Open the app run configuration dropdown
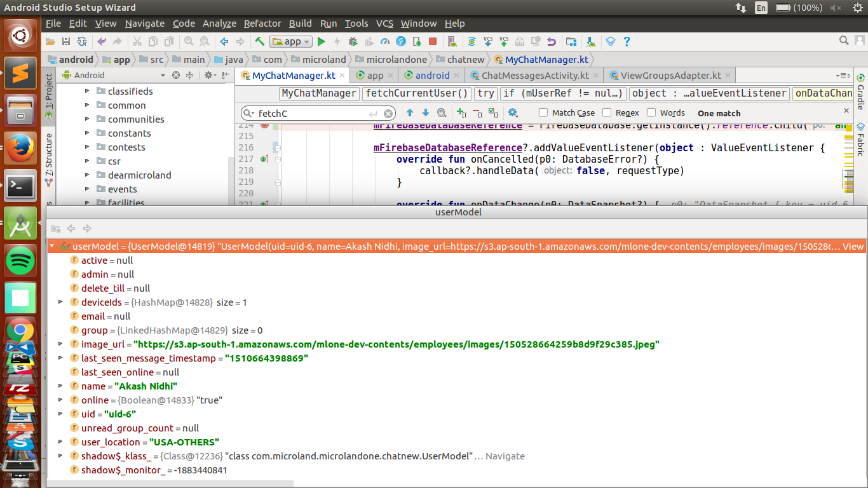 pyautogui.click(x=291, y=41)
